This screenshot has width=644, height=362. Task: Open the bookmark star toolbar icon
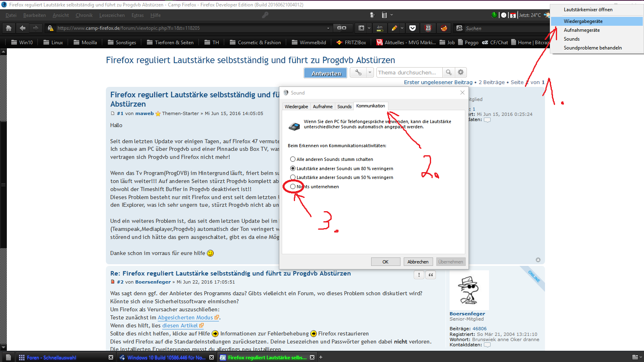click(361, 28)
